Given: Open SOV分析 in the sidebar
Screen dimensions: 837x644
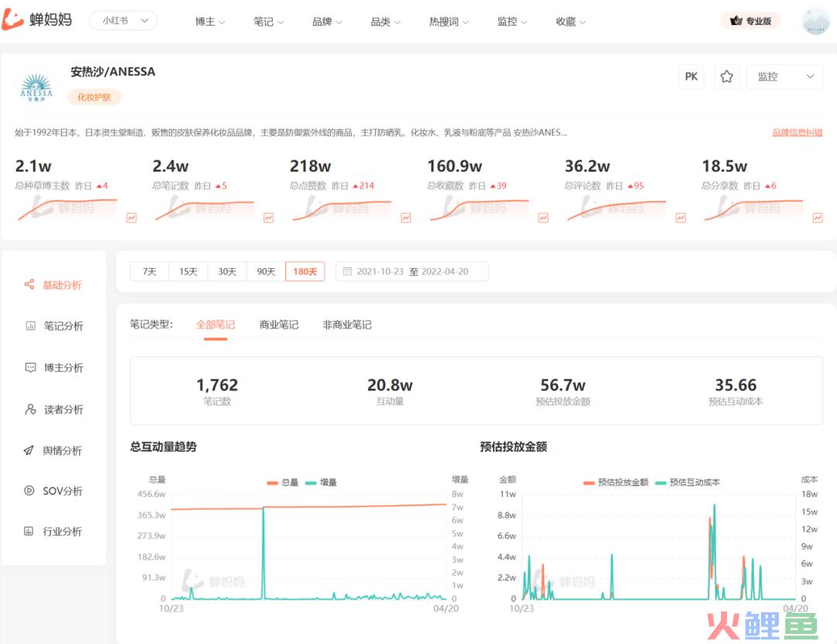Looking at the screenshot, I should pyautogui.click(x=53, y=491).
